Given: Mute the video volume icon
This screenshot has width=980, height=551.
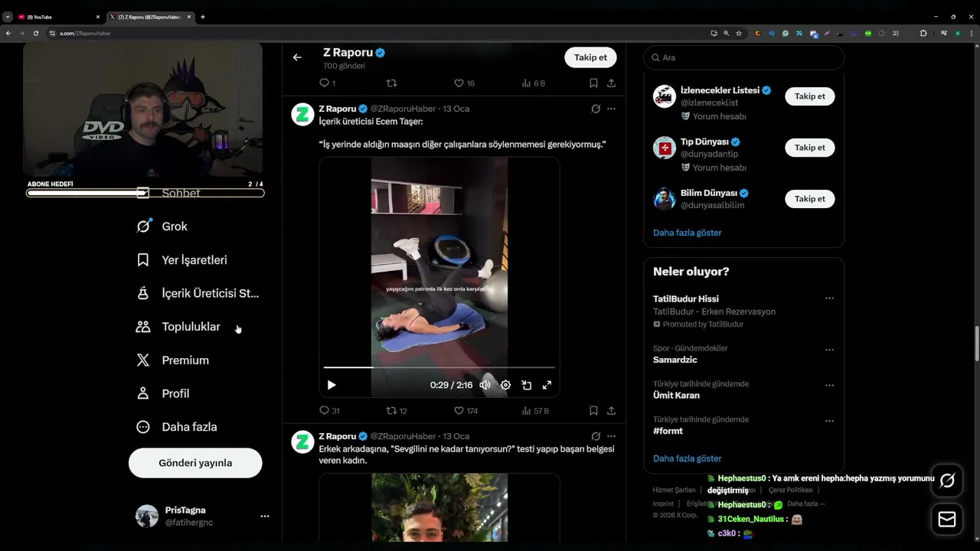Looking at the screenshot, I should 485,385.
